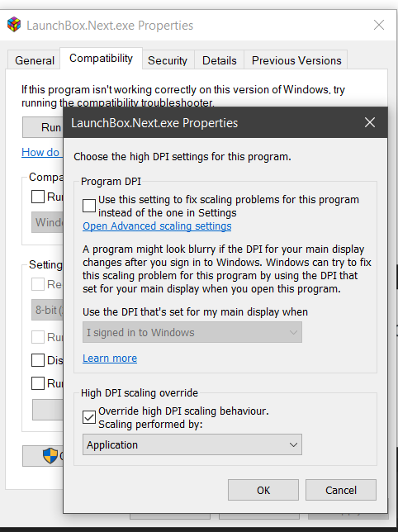Follow the Learn more link
The height and width of the screenshot is (532, 398).
pyautogui.click(x=110, y=359)
